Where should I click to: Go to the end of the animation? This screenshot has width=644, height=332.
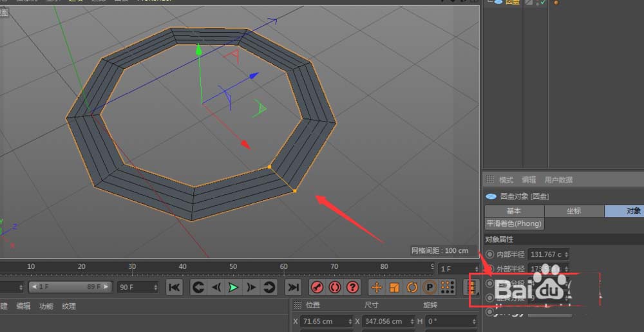click(294, 287)
